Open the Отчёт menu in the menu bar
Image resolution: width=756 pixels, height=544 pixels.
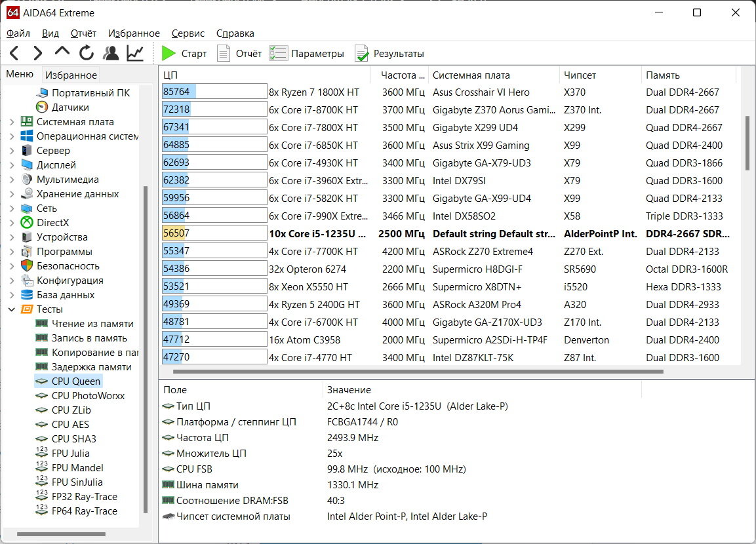point(83,33)
